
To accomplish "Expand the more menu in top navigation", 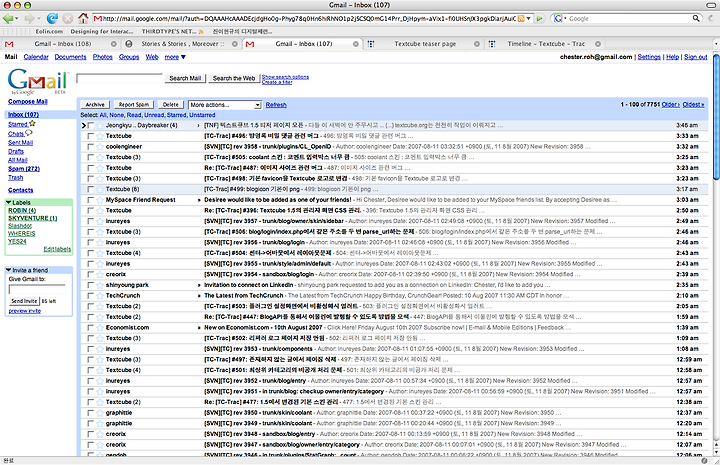I will (x=175, y=57).
